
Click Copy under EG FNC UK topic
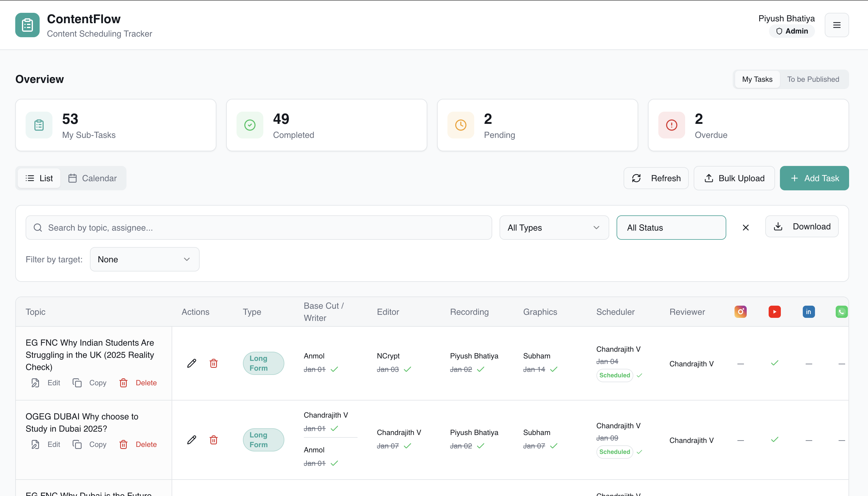point(89,383)
